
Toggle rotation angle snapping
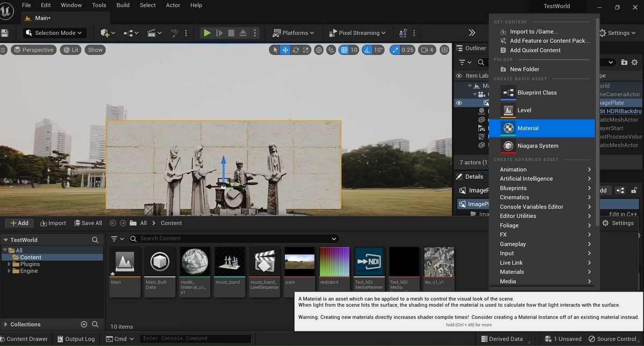point(368,50)
